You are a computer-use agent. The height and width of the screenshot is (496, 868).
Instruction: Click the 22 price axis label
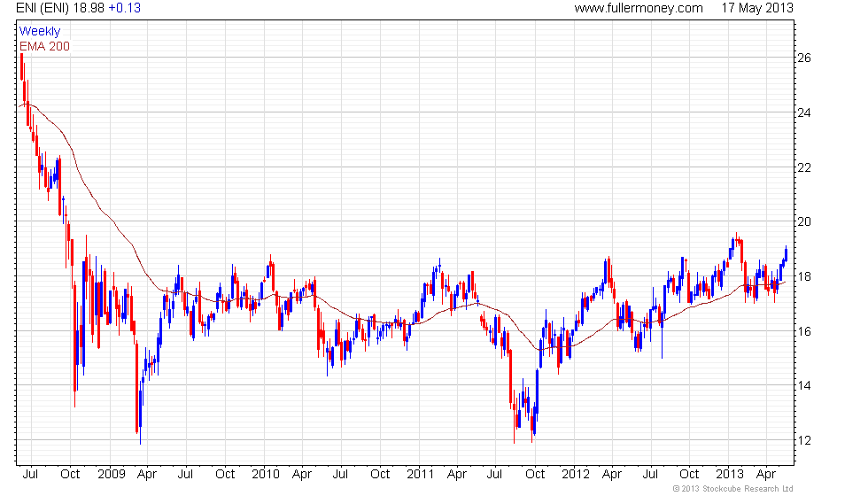coord(804,167)
